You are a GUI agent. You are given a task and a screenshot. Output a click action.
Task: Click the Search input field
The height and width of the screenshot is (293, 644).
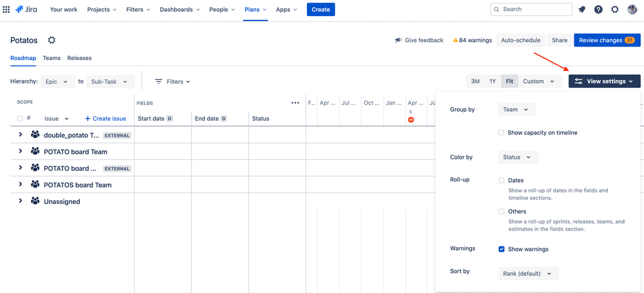(531, 10)
